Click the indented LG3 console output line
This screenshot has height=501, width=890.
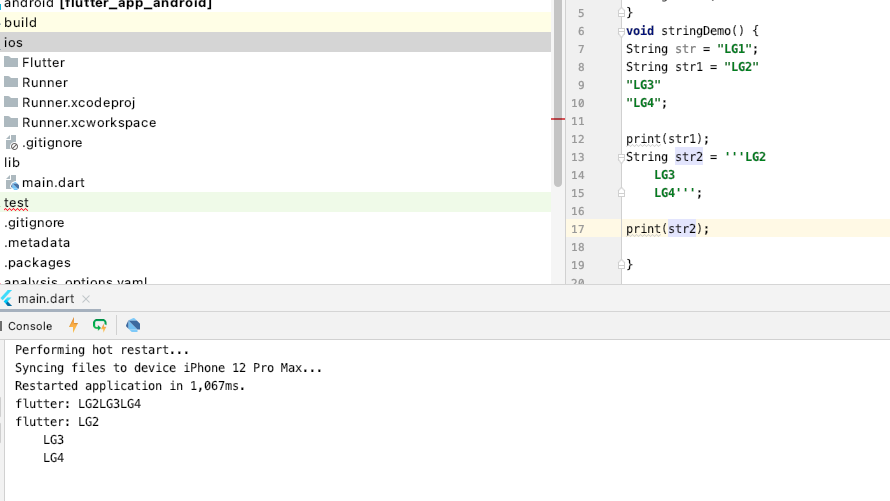click(53, 440)
